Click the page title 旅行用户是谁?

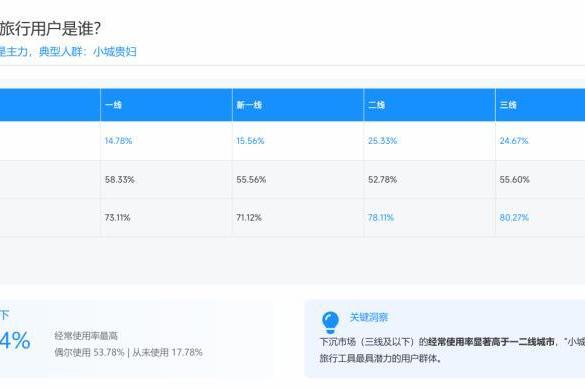50,29
